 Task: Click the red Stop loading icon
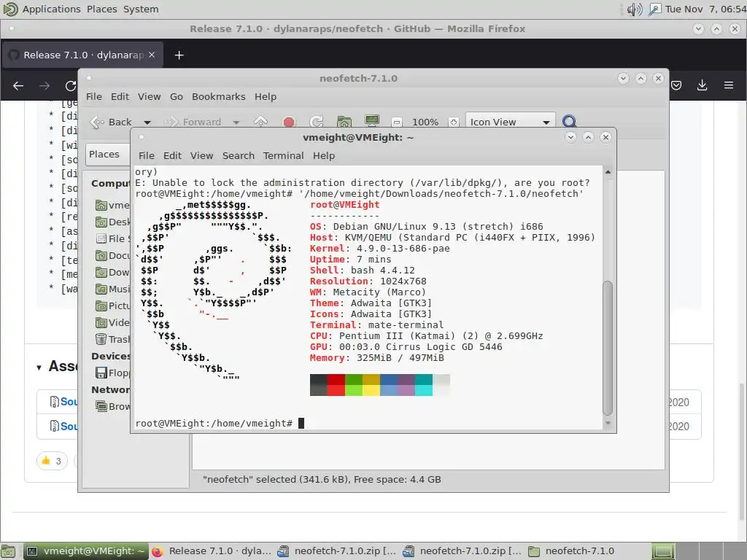pos(289,122)
